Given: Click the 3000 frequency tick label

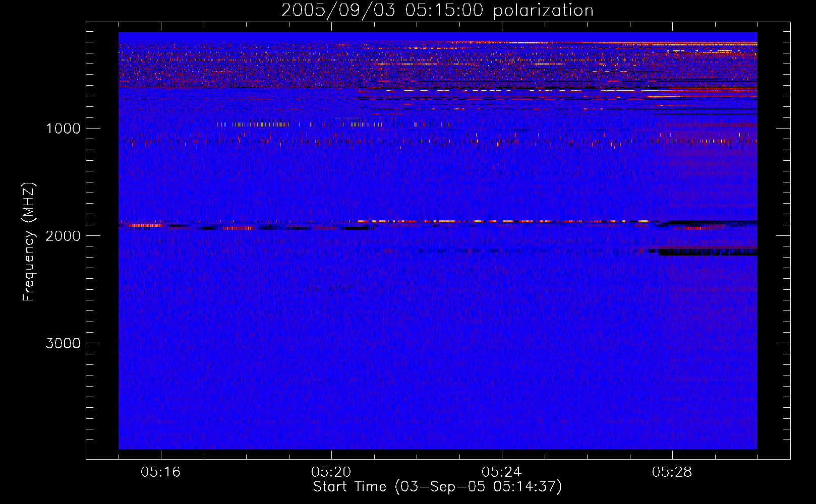Looking at the screenshot, I should (x=63, y=343).
